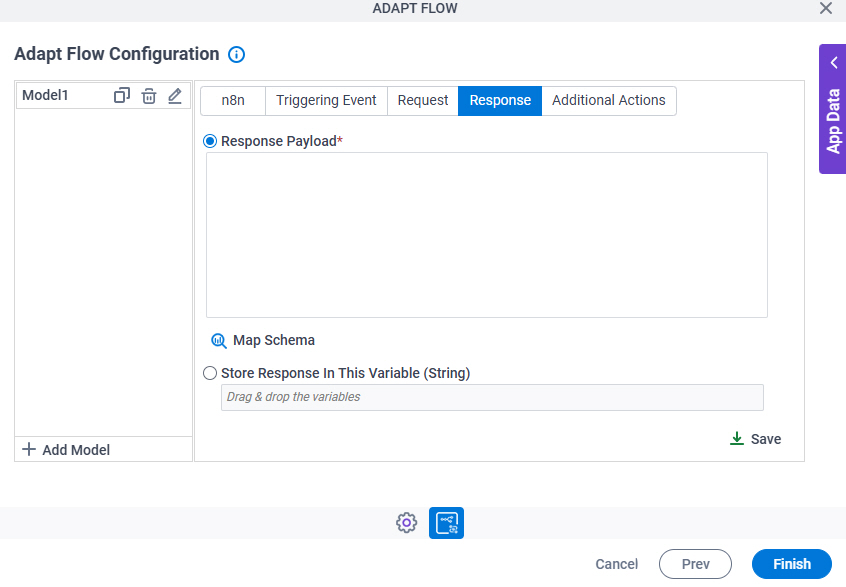Image resolution: width=846 pixels, height=587 pixels.
Task: Click the Map Schema magnifier icon
Action: tap(219, 340)
